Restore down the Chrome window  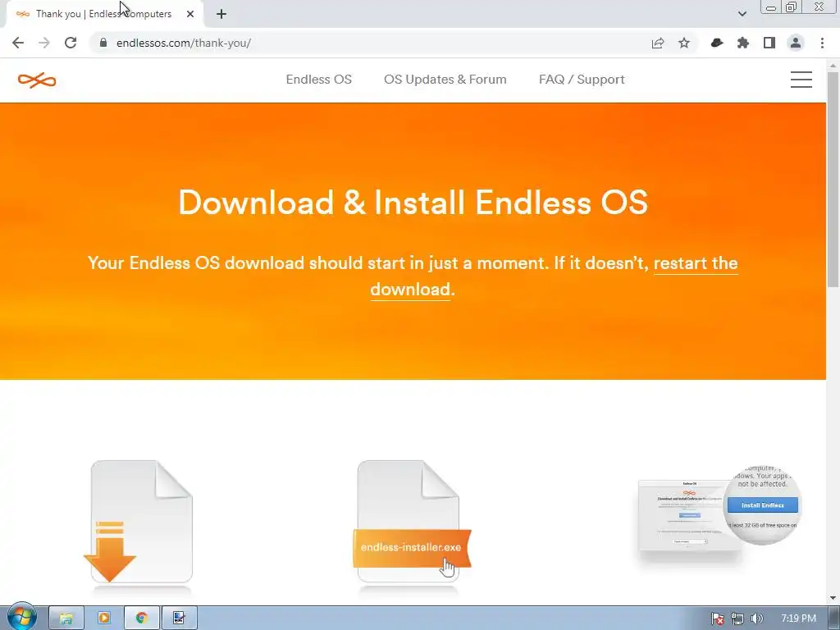tap(792, 7)
